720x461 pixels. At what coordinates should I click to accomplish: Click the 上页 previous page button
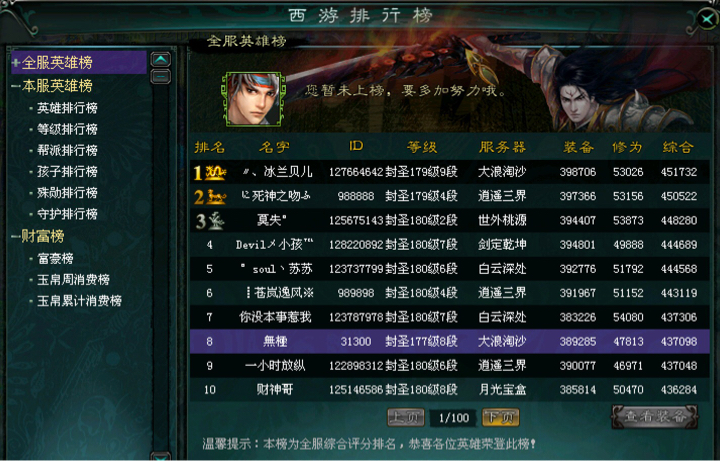coord(406,417)
